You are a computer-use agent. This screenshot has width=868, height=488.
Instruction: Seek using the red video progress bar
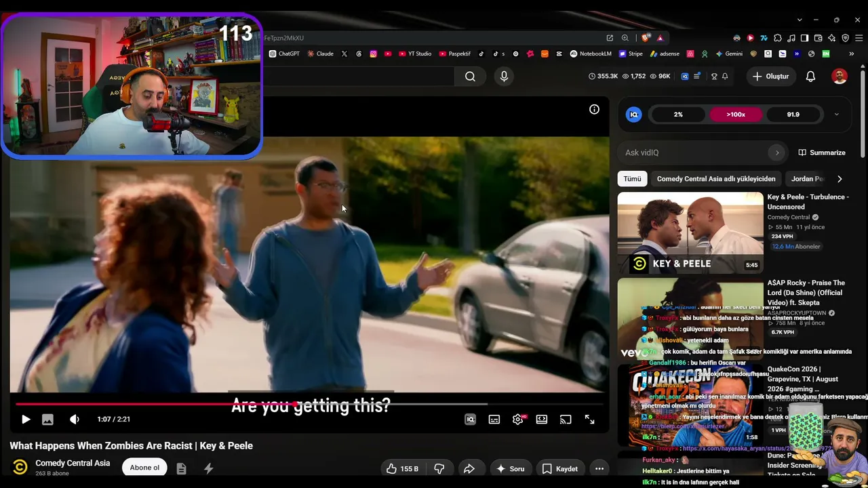[x=309, y=404]
